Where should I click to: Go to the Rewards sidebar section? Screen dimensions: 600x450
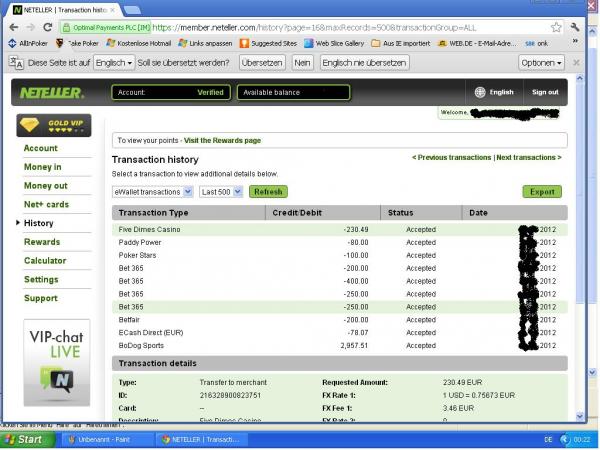[x=42, y=242]
